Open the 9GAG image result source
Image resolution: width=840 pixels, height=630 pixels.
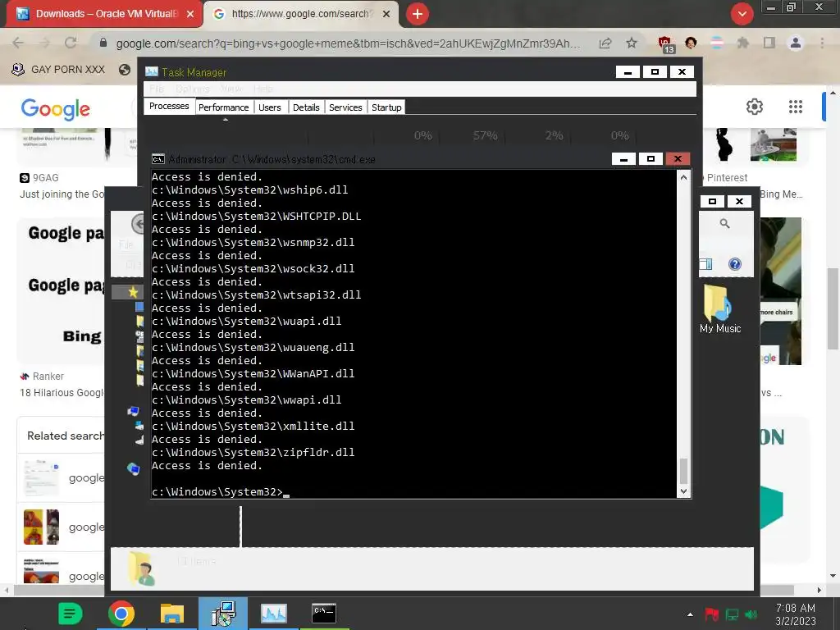click(x=39, y=178)
